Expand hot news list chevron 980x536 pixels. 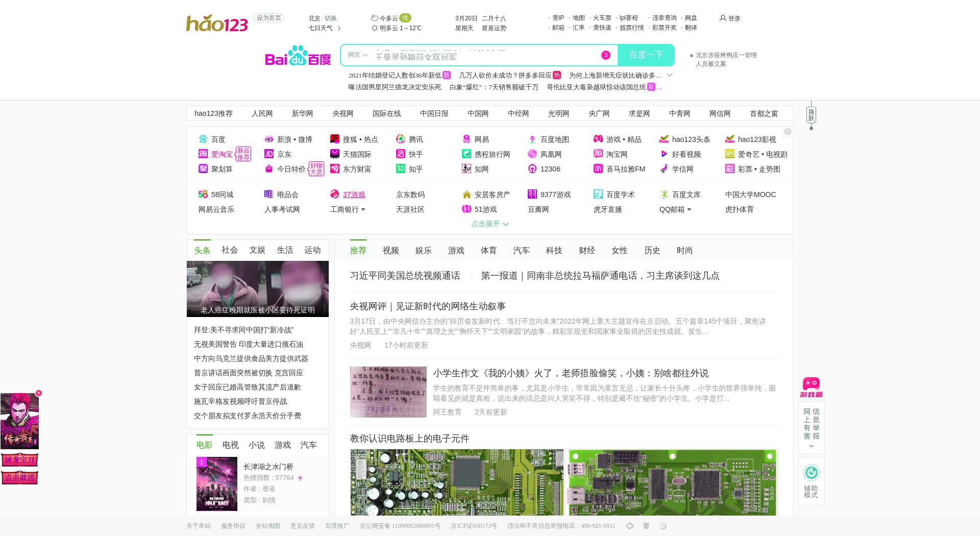[670, 75]
